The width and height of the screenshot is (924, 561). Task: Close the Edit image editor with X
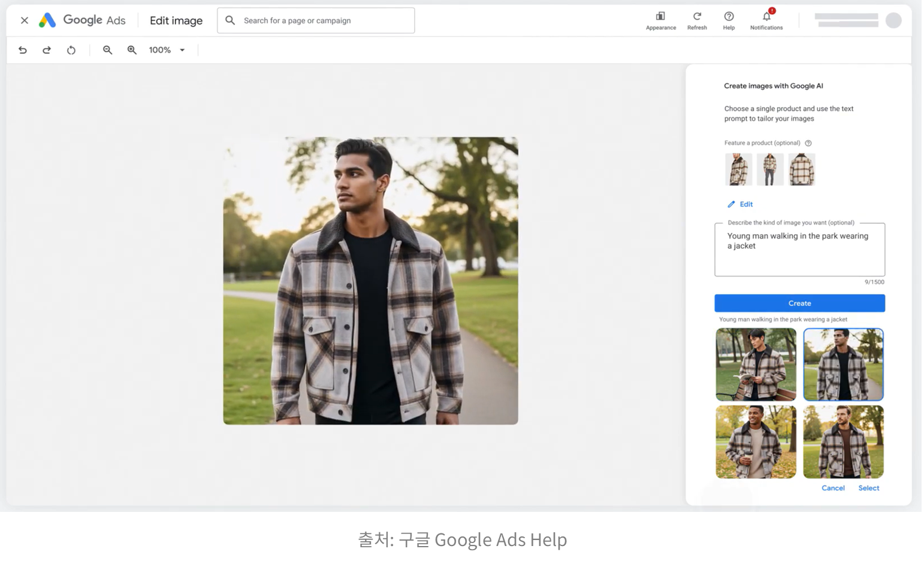pyautogui.click(x=25, y=20)
